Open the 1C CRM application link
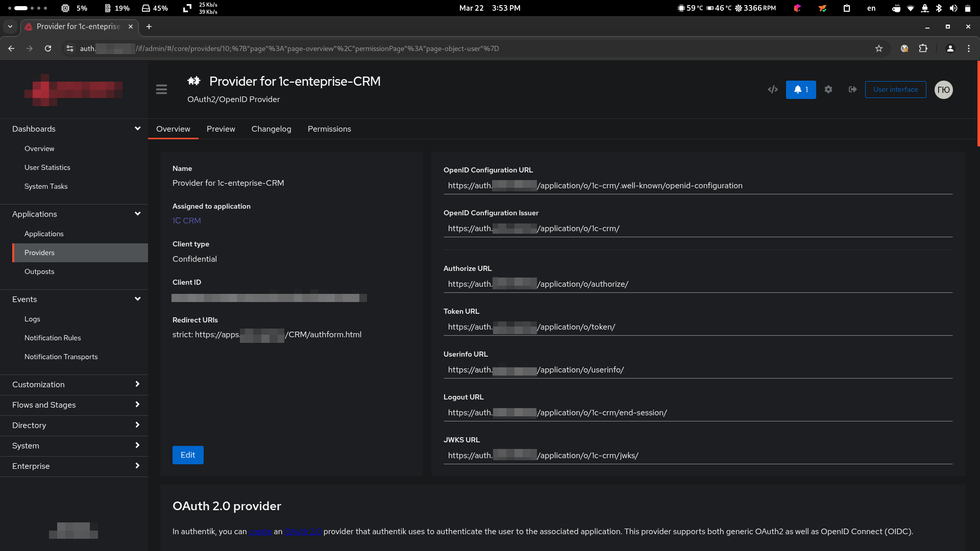 (187, 220)
